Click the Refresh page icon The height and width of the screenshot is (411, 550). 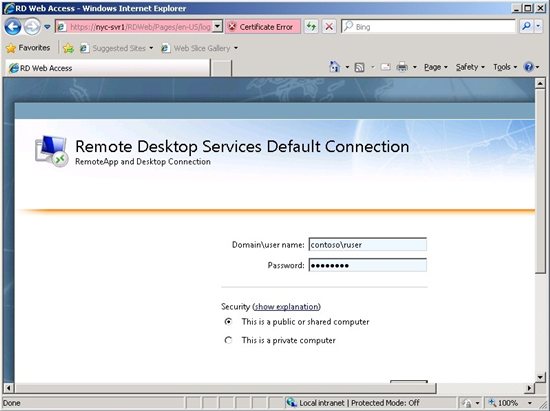pyautogui.click(x=311, y=27)
